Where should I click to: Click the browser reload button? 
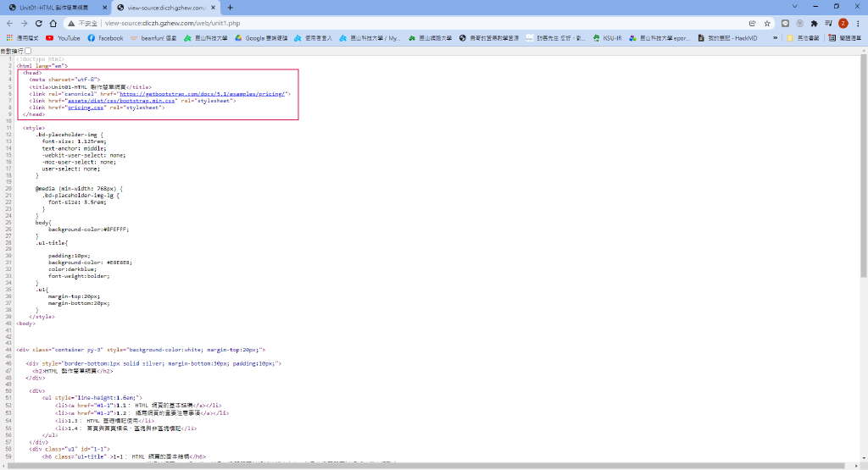39,24
